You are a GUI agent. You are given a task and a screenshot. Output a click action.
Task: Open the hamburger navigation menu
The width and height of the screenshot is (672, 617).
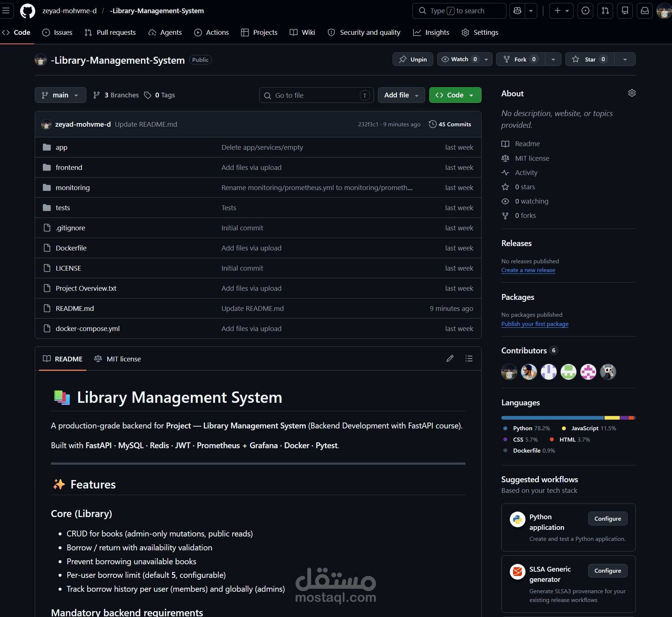tap(6, 11)
